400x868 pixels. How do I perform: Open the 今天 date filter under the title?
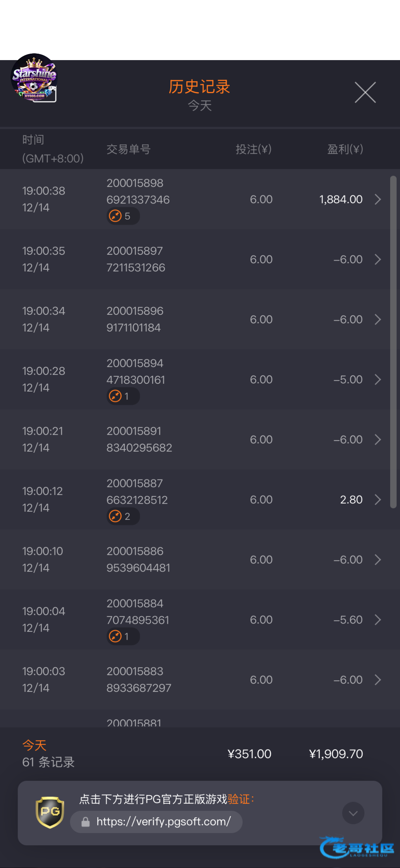[x=200, y=106]
